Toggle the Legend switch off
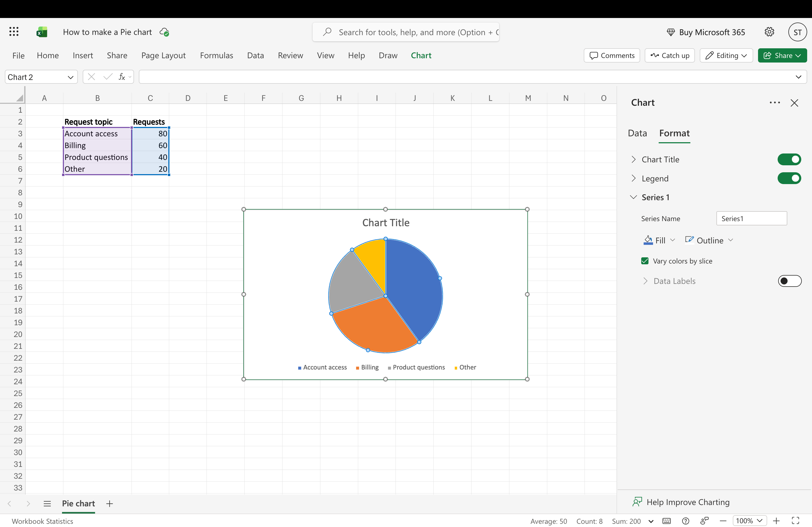The image size is (812, 527). click(789, 178)
